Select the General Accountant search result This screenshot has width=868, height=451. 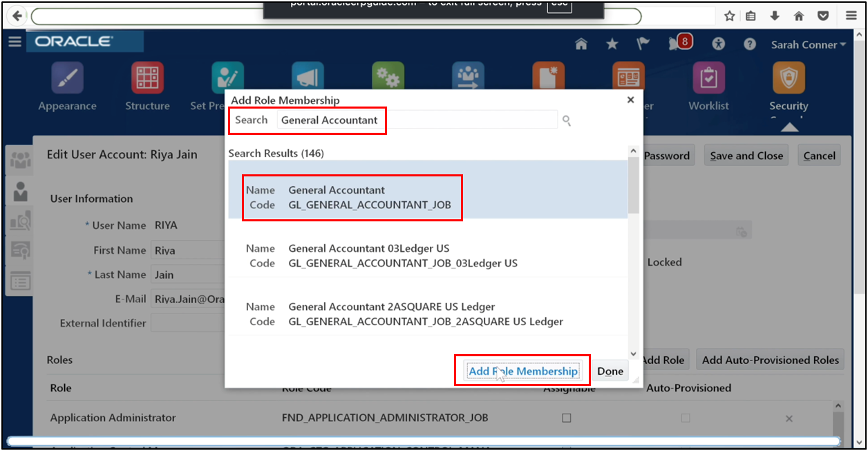352,197
